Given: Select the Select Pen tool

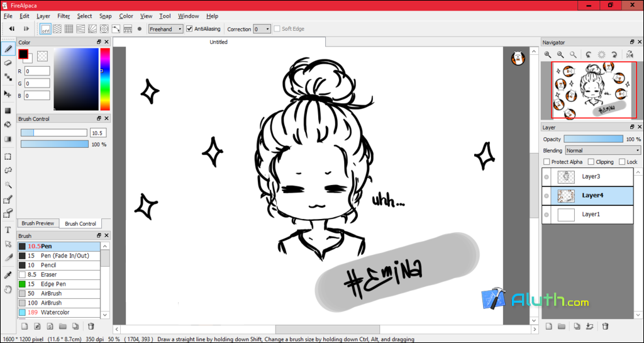Looking at the screenshot, I should click(8, 200).
